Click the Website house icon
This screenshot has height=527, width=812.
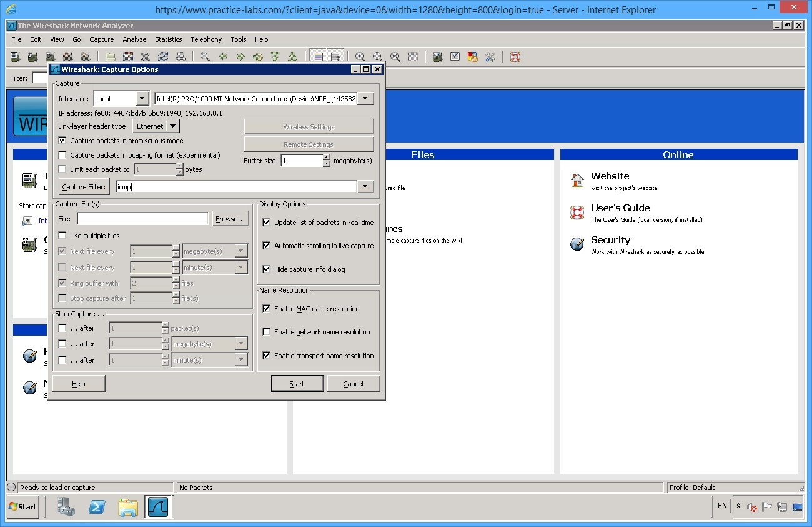[577, 181]
